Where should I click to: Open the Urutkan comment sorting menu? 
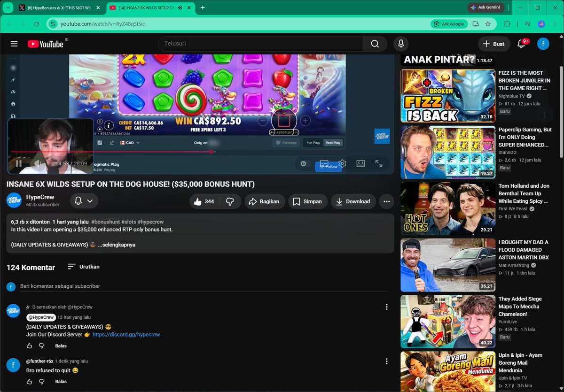[84, 267]
